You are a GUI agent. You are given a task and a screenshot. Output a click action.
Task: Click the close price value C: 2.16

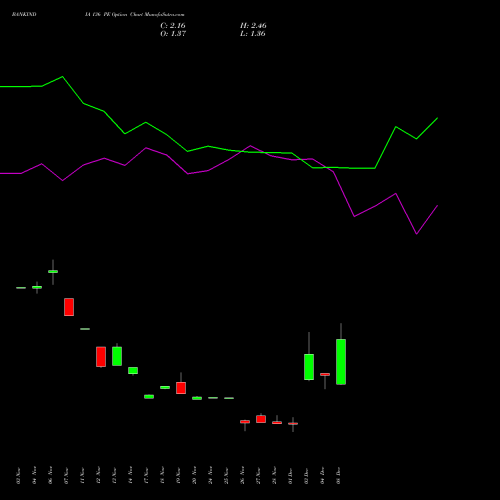[x=173, y=26]
